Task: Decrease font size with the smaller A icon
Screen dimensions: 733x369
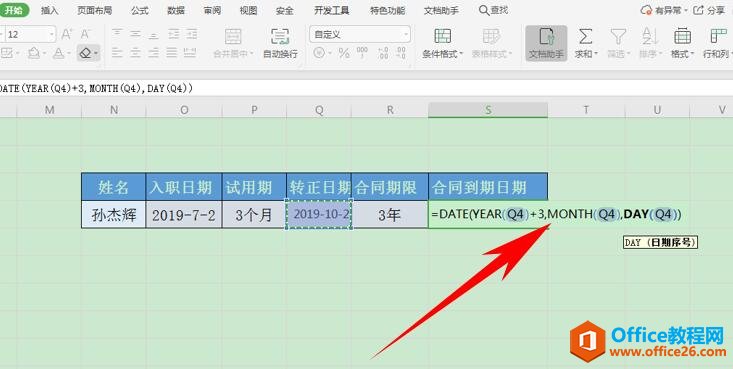Action: [x=86, y=34]
